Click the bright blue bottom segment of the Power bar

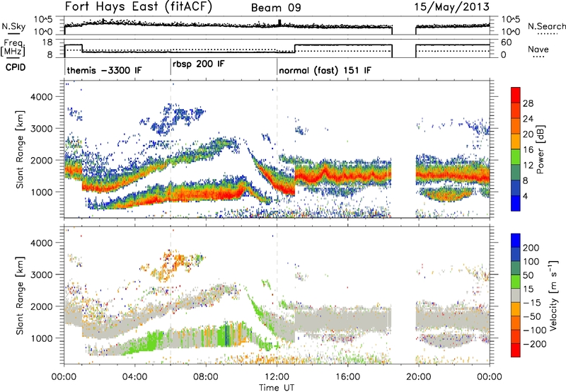pos(516,203)
